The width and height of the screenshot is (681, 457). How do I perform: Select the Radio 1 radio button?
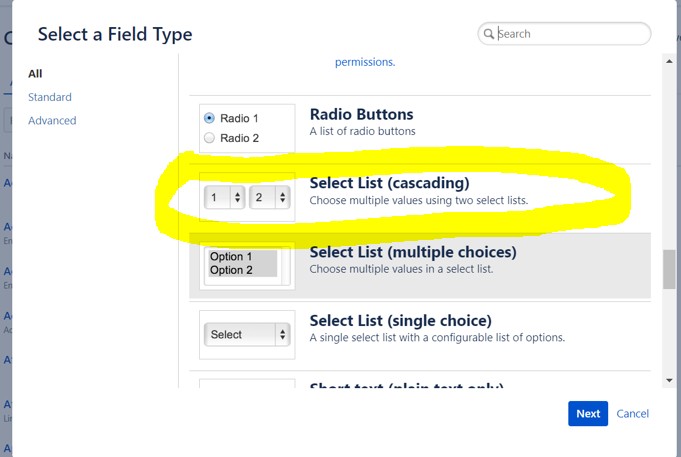[209, 118]
